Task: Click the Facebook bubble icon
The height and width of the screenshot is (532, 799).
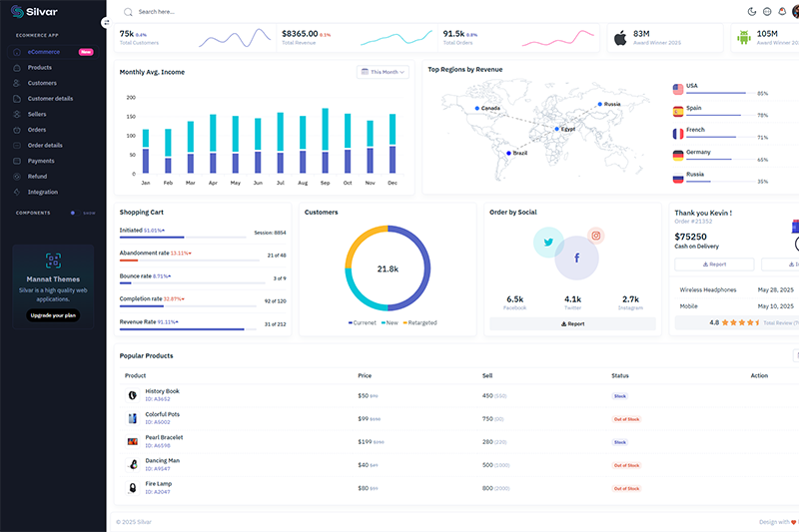Action: pyautogui.click(x=576, y=258)
